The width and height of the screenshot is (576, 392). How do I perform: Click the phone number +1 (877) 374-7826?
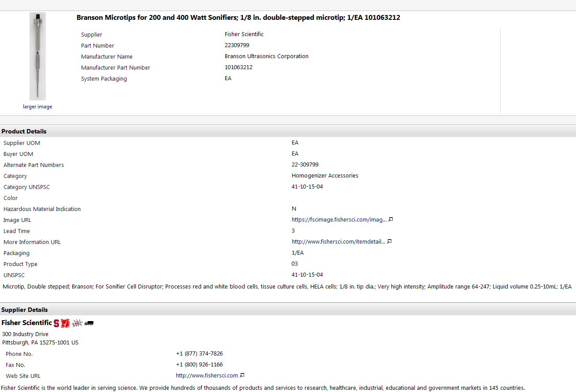pos(199,354)
